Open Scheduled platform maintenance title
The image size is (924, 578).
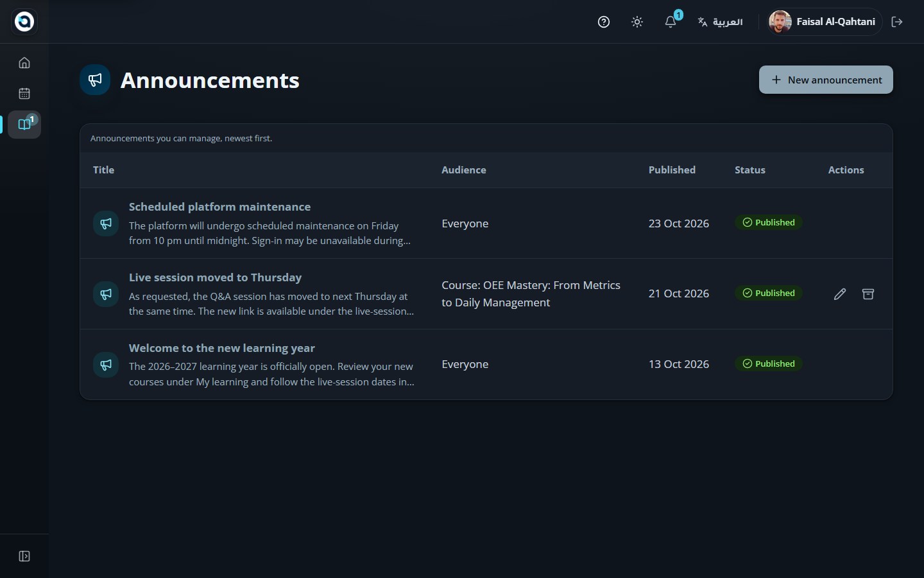[219, 207]
